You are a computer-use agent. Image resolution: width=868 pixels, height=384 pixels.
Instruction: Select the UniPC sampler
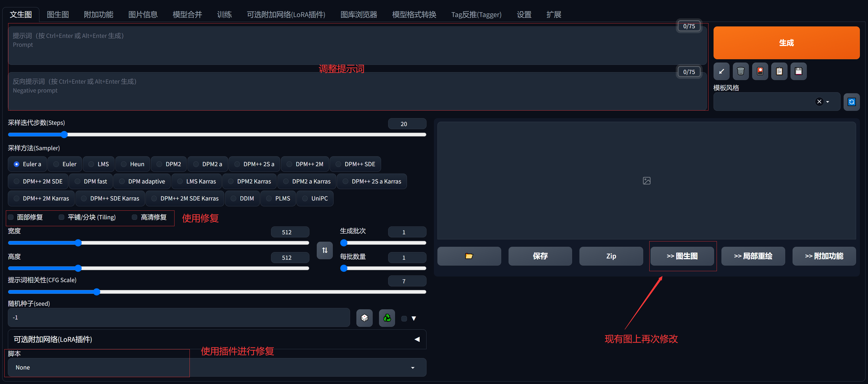(315, 198)
